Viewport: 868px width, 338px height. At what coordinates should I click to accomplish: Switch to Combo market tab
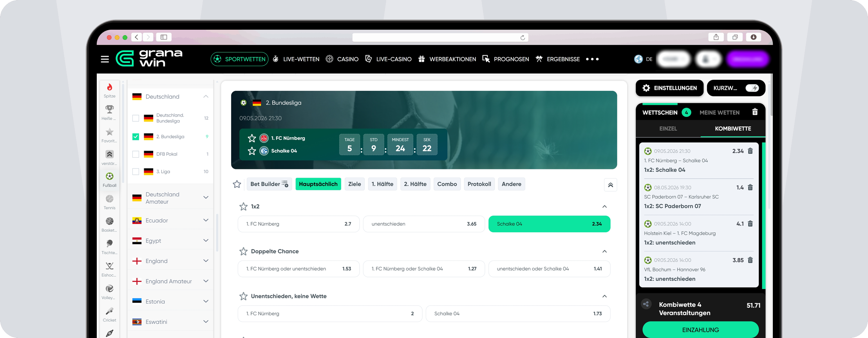[447, 184]
